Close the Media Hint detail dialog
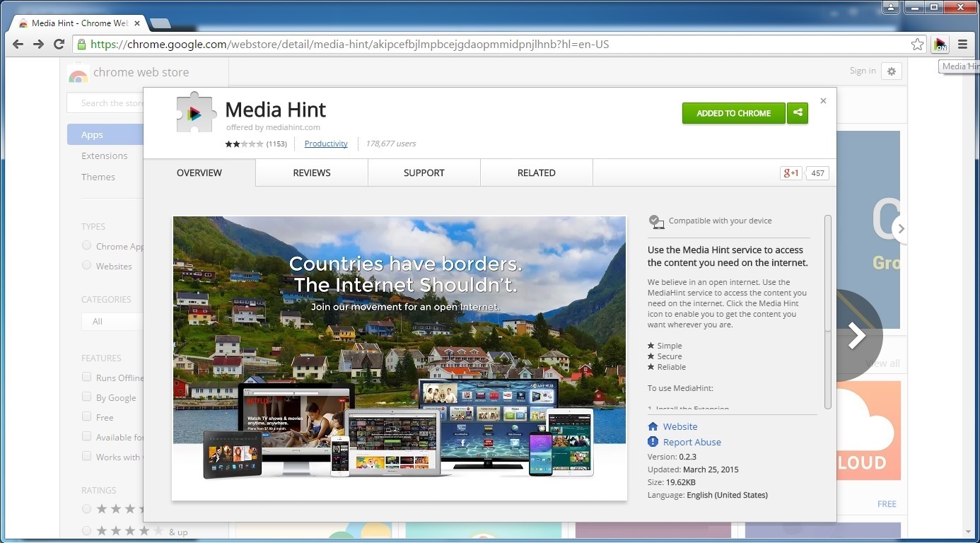 click(x=823, y=101)
